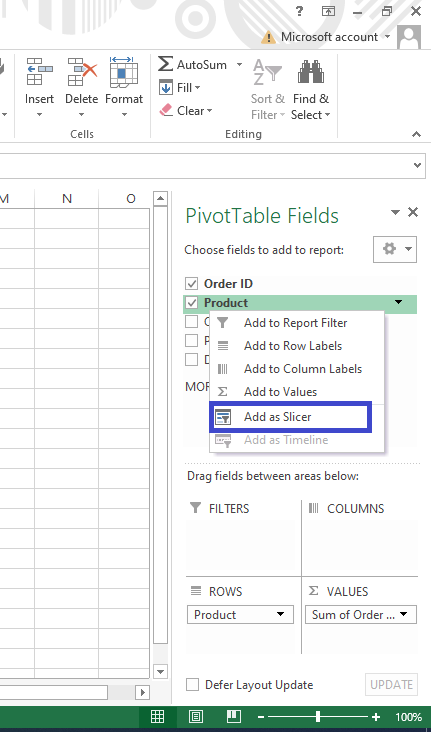Enable Defer Layout Update checkbox

pos(192,685)
